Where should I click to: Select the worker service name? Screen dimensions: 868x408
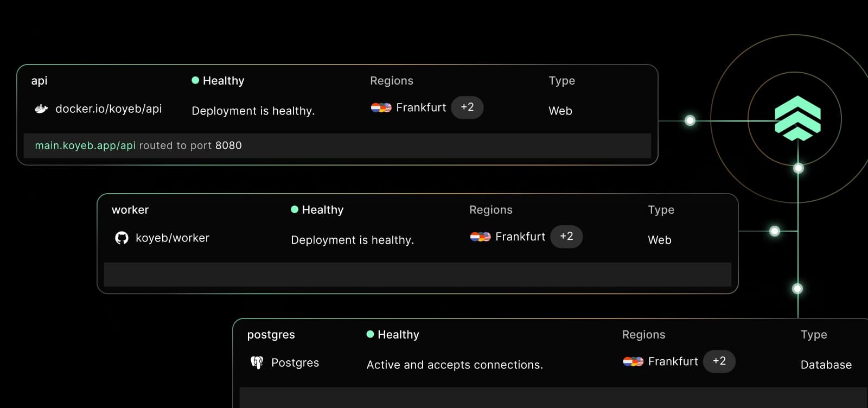130,210
